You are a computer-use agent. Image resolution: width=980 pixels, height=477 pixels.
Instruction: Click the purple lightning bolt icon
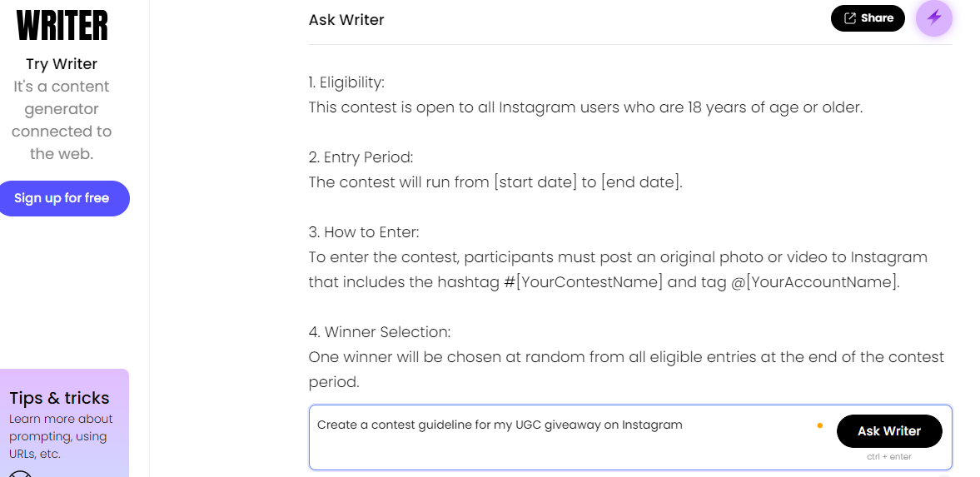point(933,18)
